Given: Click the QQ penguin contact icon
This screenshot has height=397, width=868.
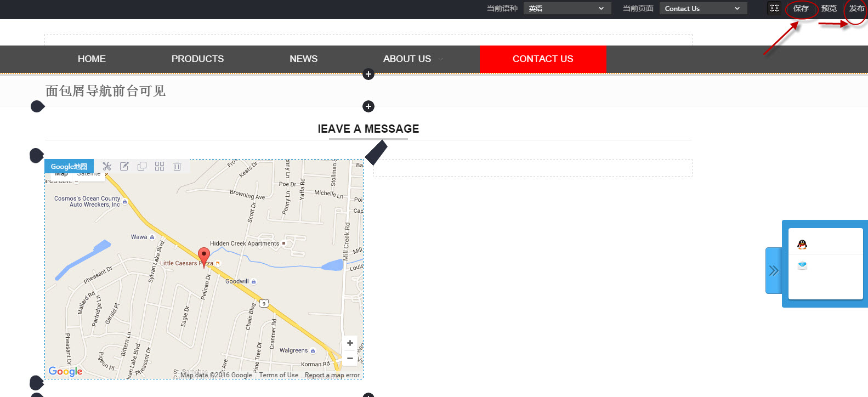Looking at the screenshot, I should (x=802, y=245).
